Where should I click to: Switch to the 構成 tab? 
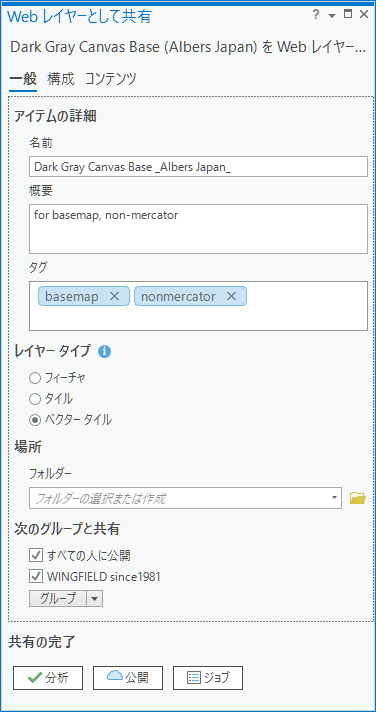pyautogui.click(x=60, y=79)
